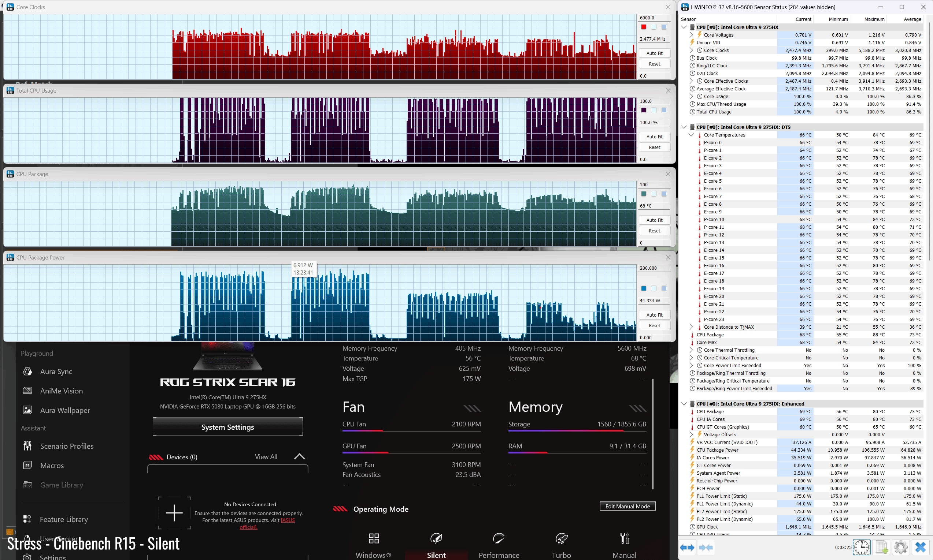Click the Macros sidebar icon
This screenshot has width=933, height=560.
pos(27,465)
